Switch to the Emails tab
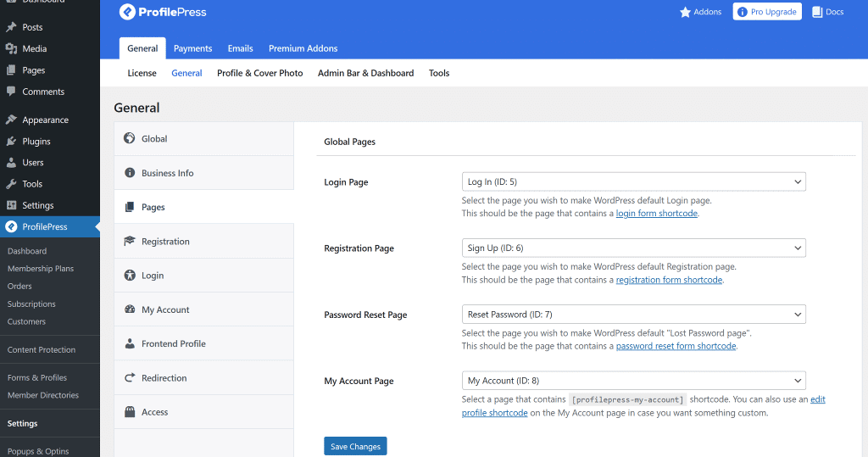The height and width of the screenshot is (457, 868). pos(240,48)
